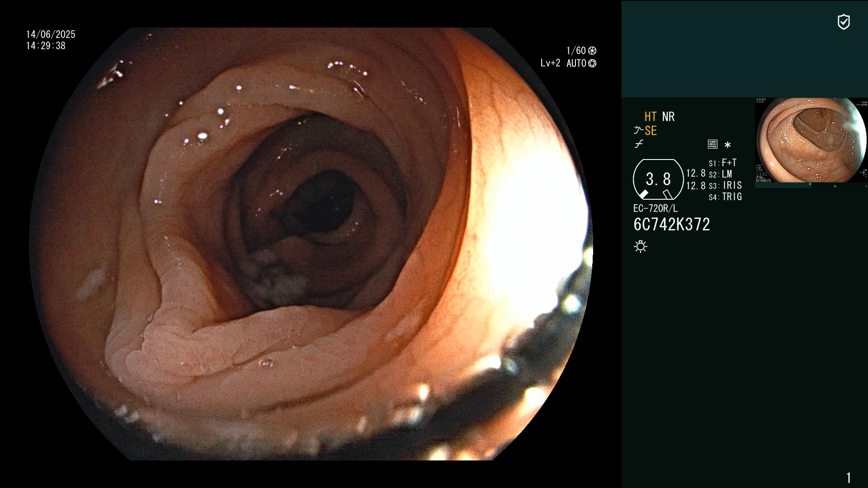Click the S1: F+T switch assignment

click(723, 163)
